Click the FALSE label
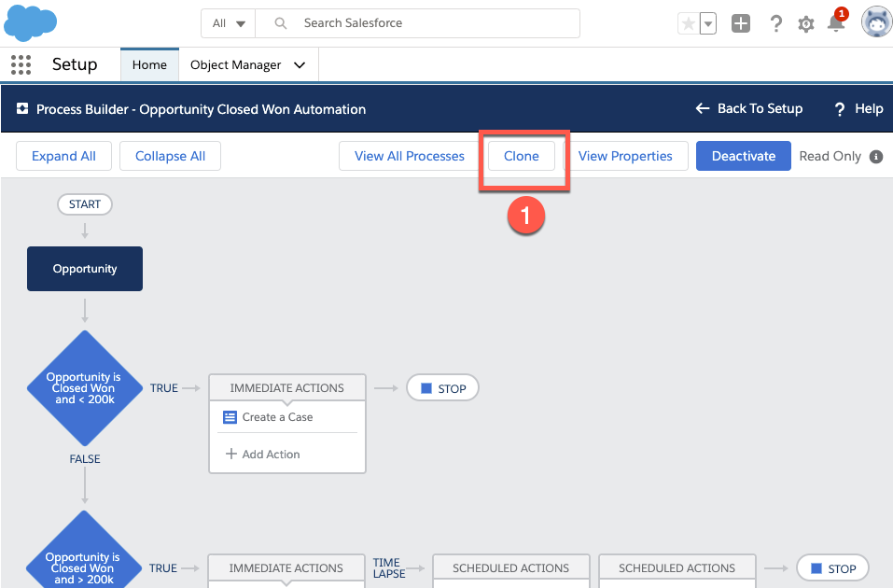This screenshot has width=893, height=588. point(85,459)
